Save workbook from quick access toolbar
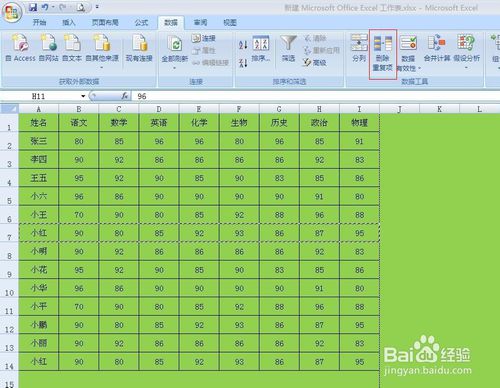 (x=33, y=7)
